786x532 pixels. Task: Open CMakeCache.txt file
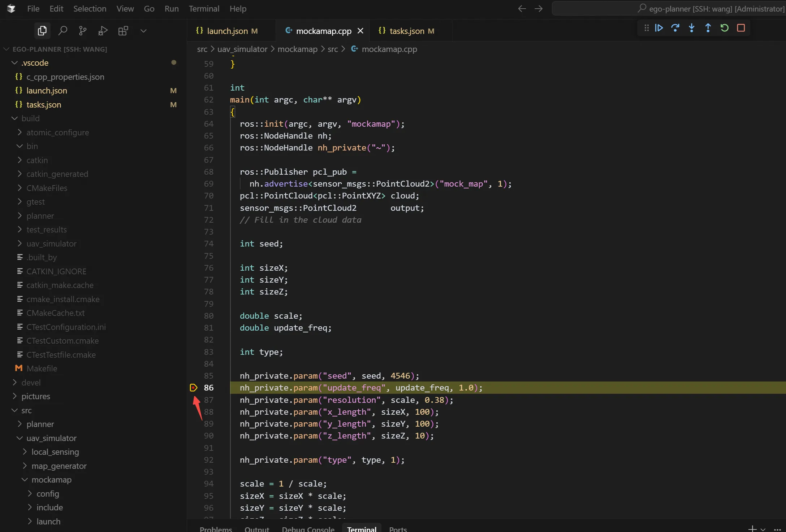click(55, 313)
